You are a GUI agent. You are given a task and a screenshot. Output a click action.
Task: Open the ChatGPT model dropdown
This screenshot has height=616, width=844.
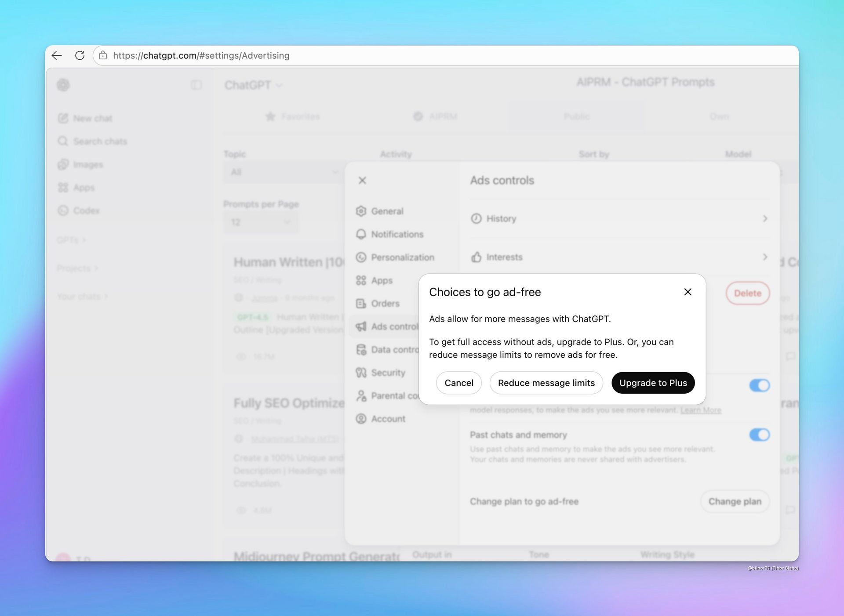(x=253, y=85)
